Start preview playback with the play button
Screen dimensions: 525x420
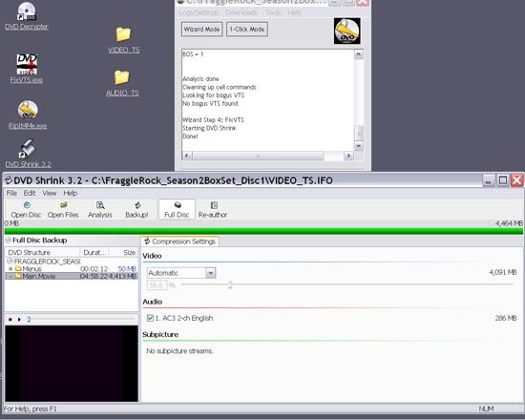tap(19, 320)
